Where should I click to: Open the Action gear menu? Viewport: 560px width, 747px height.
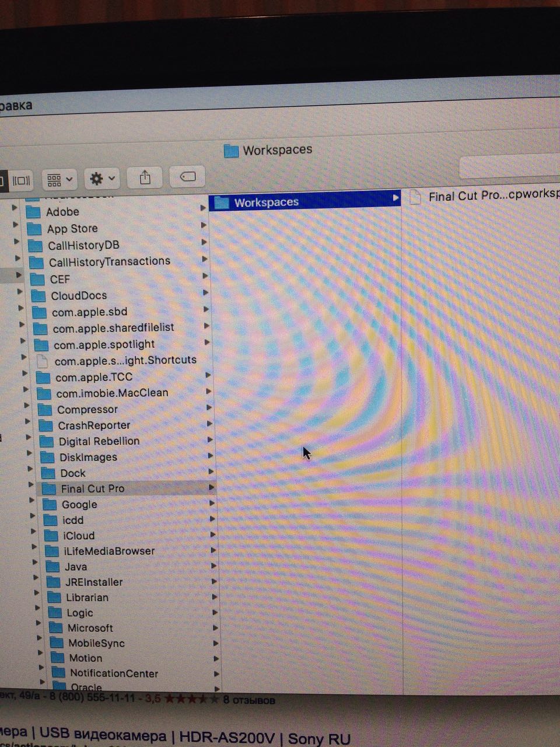pos(102,179)
